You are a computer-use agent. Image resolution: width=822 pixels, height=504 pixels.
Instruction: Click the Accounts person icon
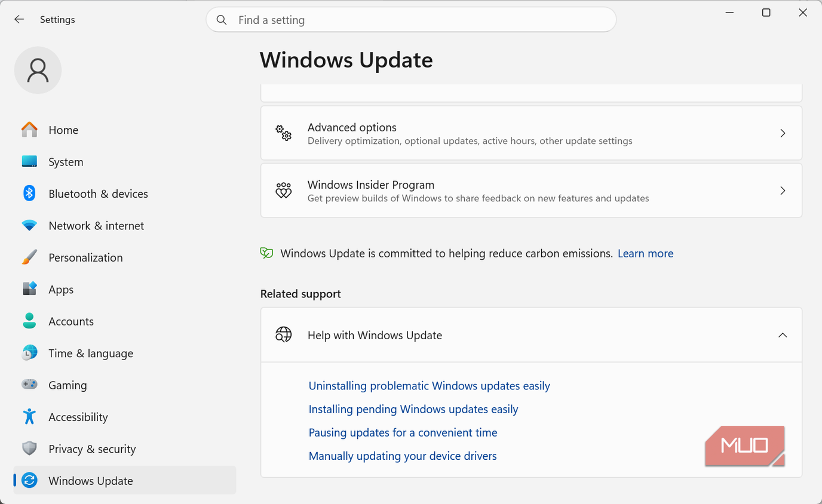[29, 321]
